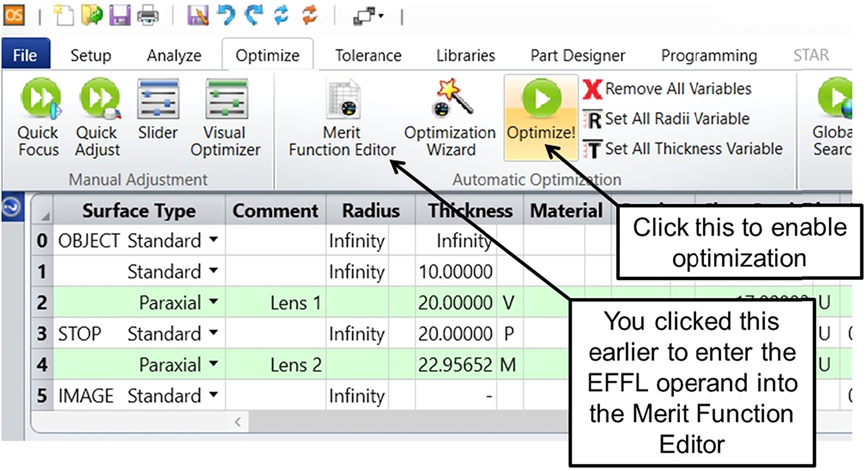
Task: Select thickness cell of surface 1
Action: [456, 272]
